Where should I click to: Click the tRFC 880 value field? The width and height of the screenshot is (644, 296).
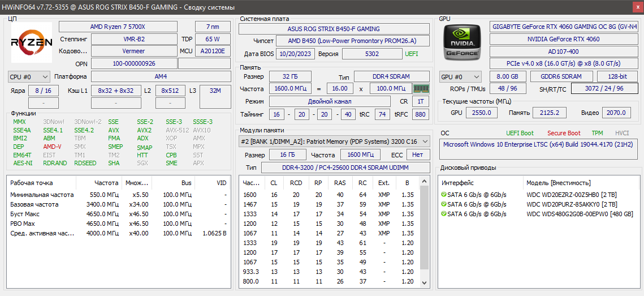tap(421, 115)
